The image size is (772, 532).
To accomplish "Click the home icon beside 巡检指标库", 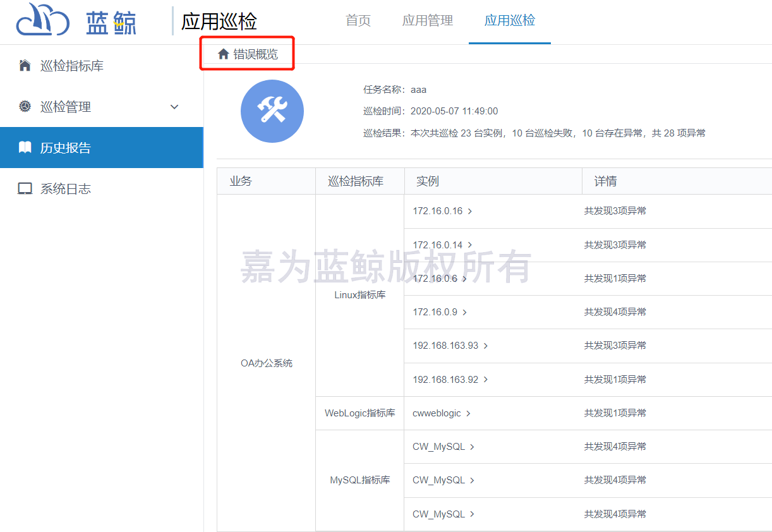I will tap(25, 66).
